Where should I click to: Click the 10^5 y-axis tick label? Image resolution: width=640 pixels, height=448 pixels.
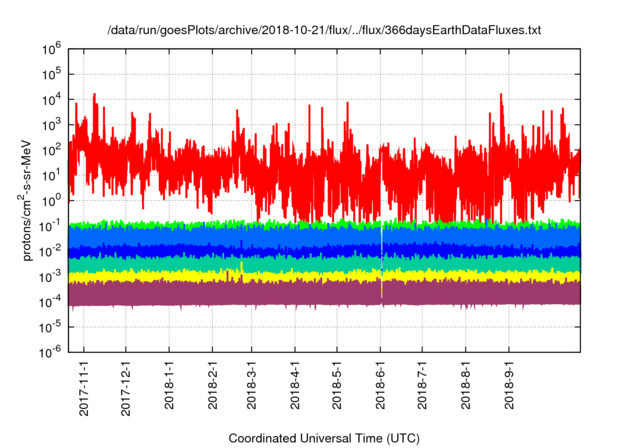(x=51, y=74)
